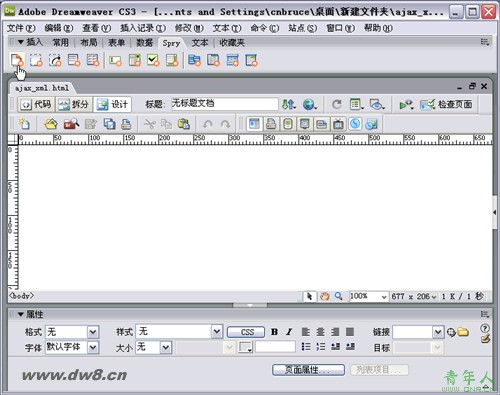Click the point-to-file icon beside the link field
This screenshot has width=500, height=395.
[x=451, y=332]
